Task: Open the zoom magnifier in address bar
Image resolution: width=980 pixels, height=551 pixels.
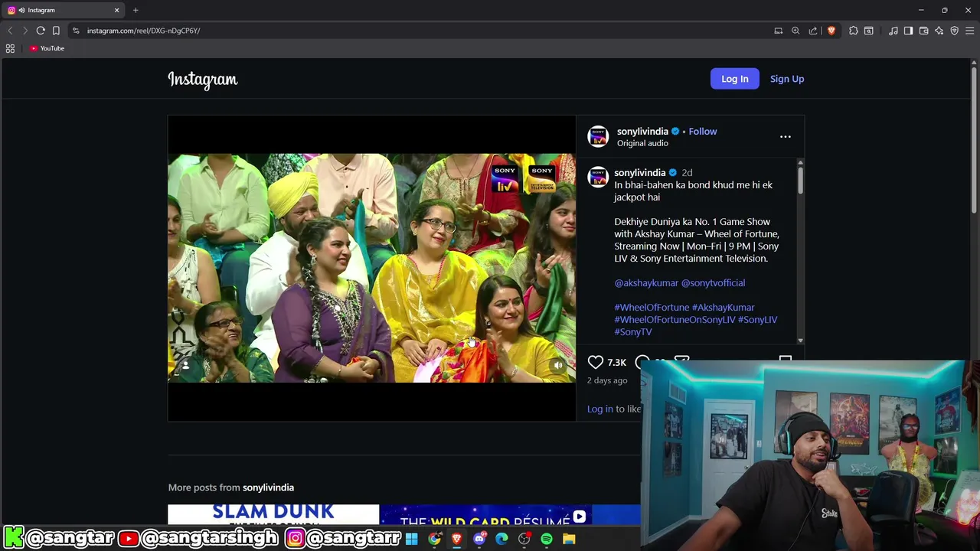Action: click(x=795, y=31)
